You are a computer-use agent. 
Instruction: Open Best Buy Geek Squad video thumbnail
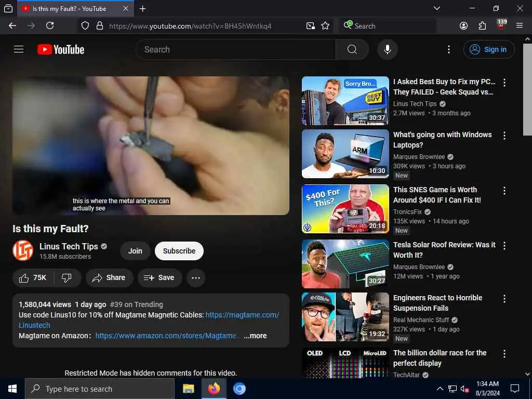345,101
